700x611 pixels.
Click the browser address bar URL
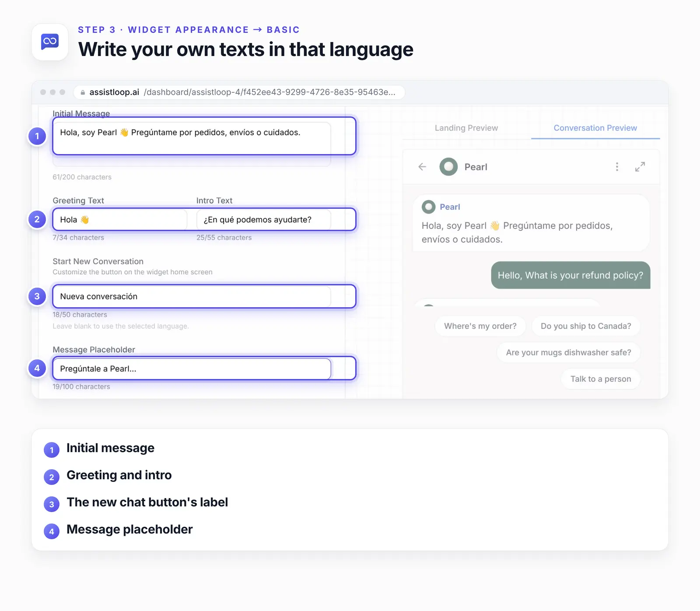pos(239,92)
